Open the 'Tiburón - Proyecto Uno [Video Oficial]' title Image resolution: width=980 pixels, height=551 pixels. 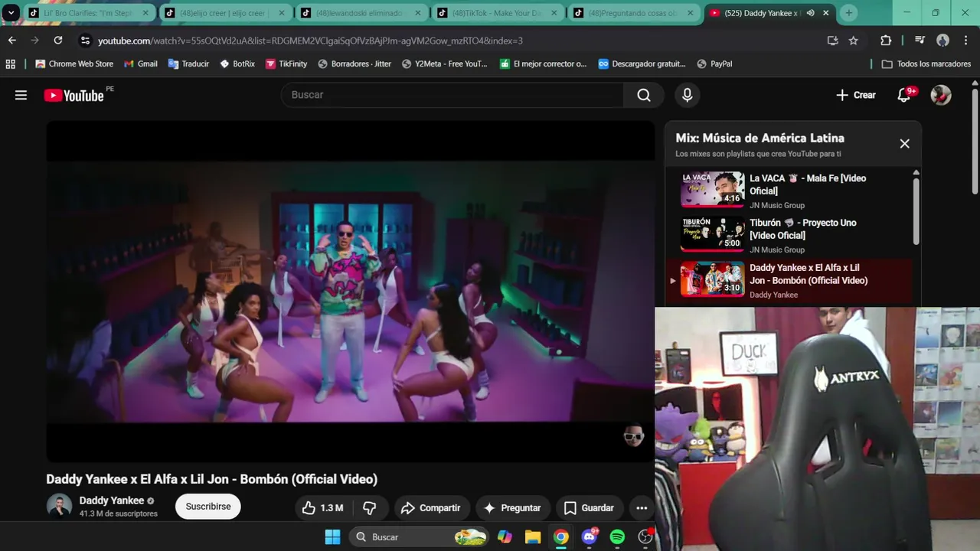click(x=803, y=229)
